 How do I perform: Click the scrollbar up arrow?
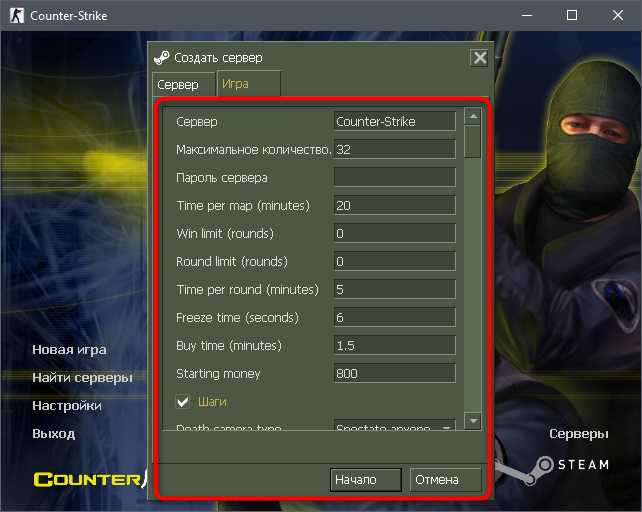click(473, 117)
